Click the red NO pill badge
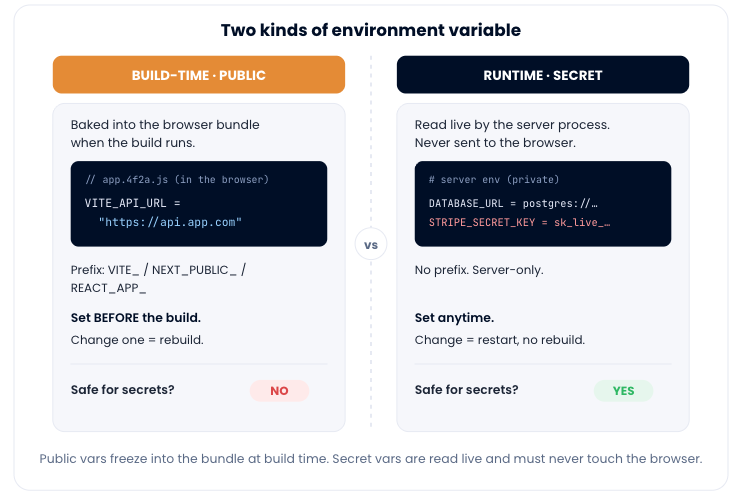The image size is (737, 496). click(279, 391)
